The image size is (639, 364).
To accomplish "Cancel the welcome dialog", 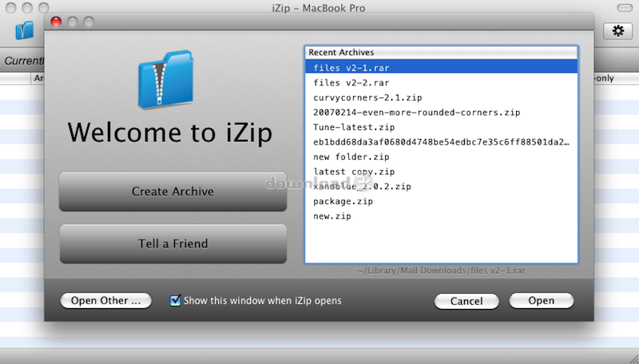I will click(x=466, y=301).
